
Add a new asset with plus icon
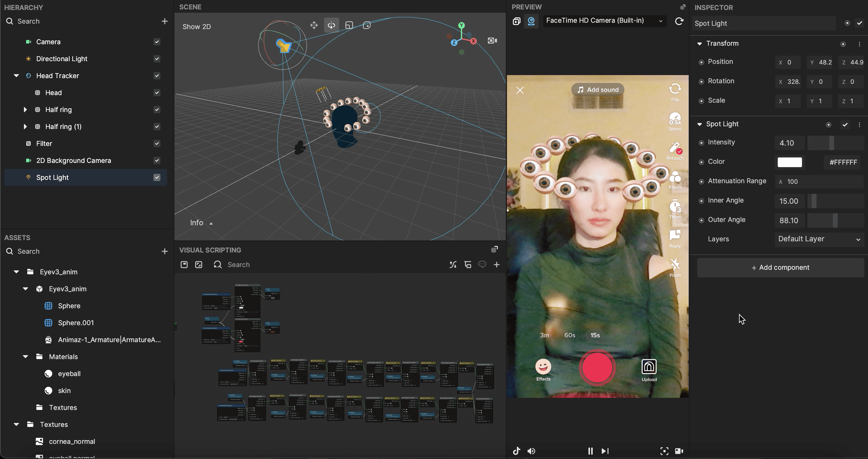point(164,251)
